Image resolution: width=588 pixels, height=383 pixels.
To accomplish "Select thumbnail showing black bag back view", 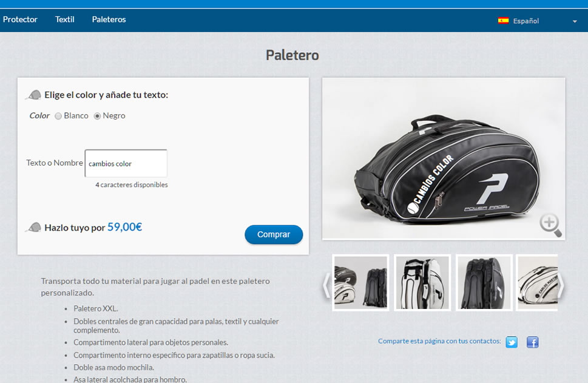I will [484, 283].
